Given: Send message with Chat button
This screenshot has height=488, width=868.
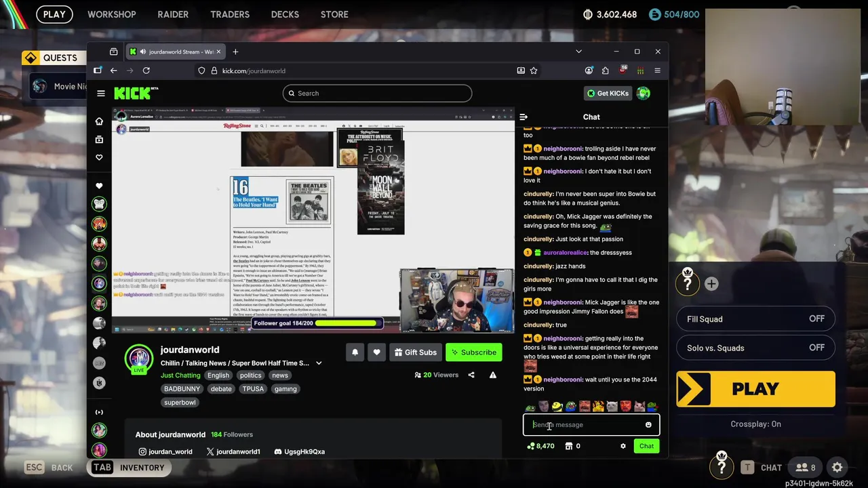Looking at the screenshot, I should point(646,446).
